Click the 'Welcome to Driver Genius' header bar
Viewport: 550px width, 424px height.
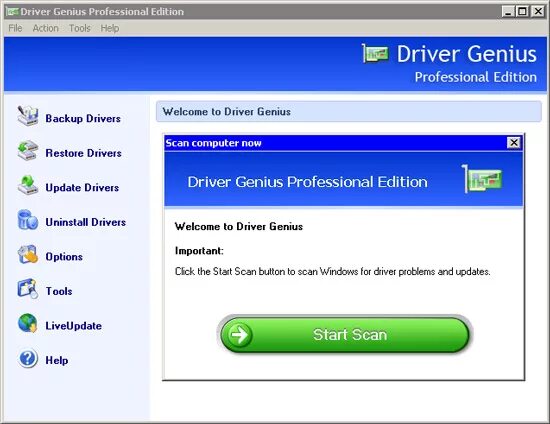click(349, 112)
